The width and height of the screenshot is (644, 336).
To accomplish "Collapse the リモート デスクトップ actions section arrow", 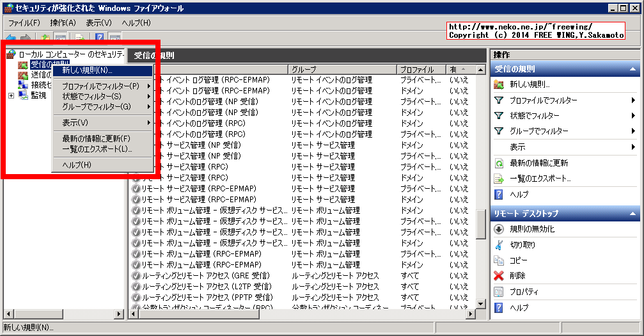I will click(632, 214).
